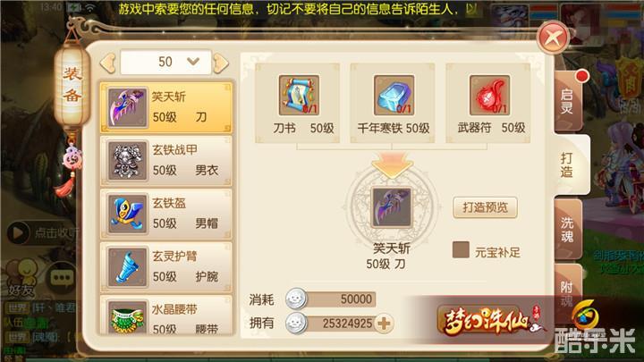Pick 玄灵护臂 bracer from the list

(x=166, y=266)
